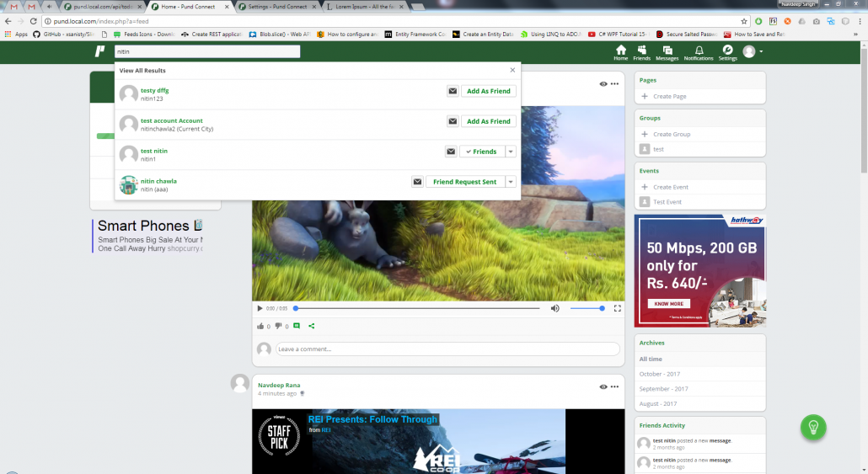Viewport: 868px width, 474px height.
Task: Click the plus icon next to Create Page
Action: pos(645,96)
